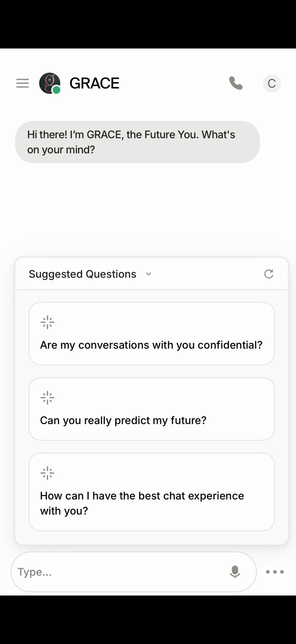This screenshot has height=644, width=296.
Task: Click sparkle icon on predict future card
Action: coord(47,397)
